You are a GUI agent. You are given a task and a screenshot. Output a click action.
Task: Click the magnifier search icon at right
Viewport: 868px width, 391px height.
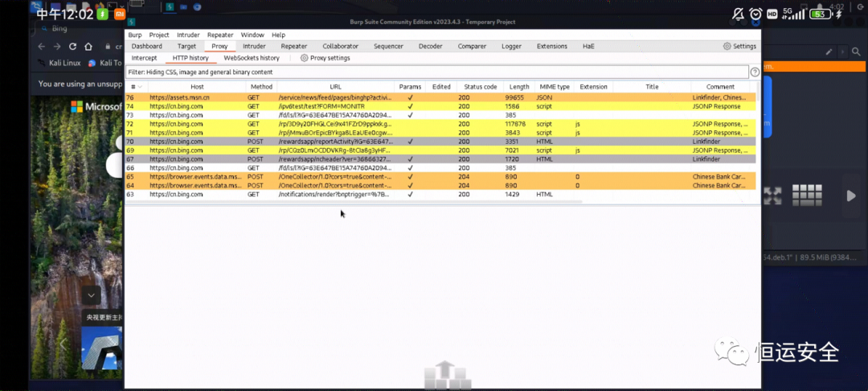pyautogui.click(x=857, y=52)
